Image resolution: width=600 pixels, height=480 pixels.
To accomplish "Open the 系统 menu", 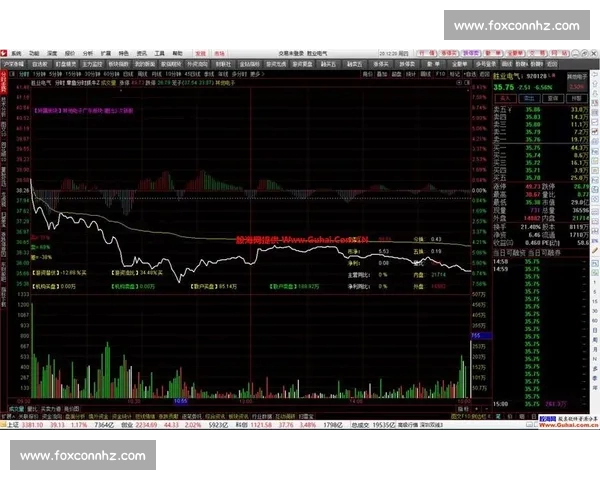I will [17, 51].
